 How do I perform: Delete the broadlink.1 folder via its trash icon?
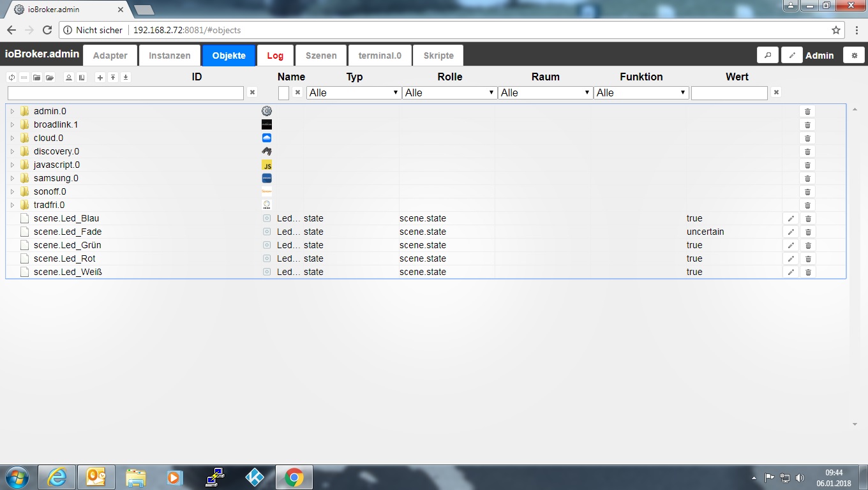click(807, 124)
